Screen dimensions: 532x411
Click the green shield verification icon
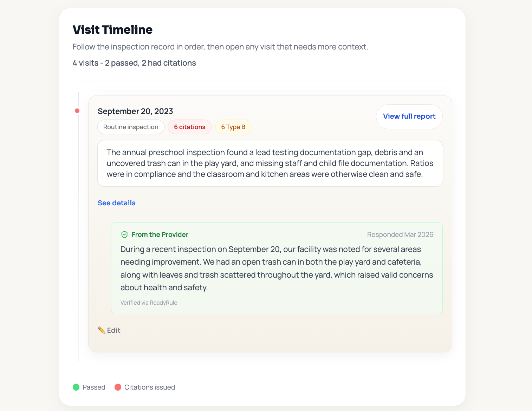coord(124,234)
